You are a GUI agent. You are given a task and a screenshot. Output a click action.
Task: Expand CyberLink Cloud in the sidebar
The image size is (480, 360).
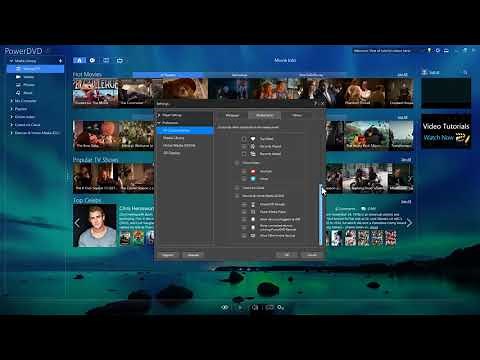11,125
